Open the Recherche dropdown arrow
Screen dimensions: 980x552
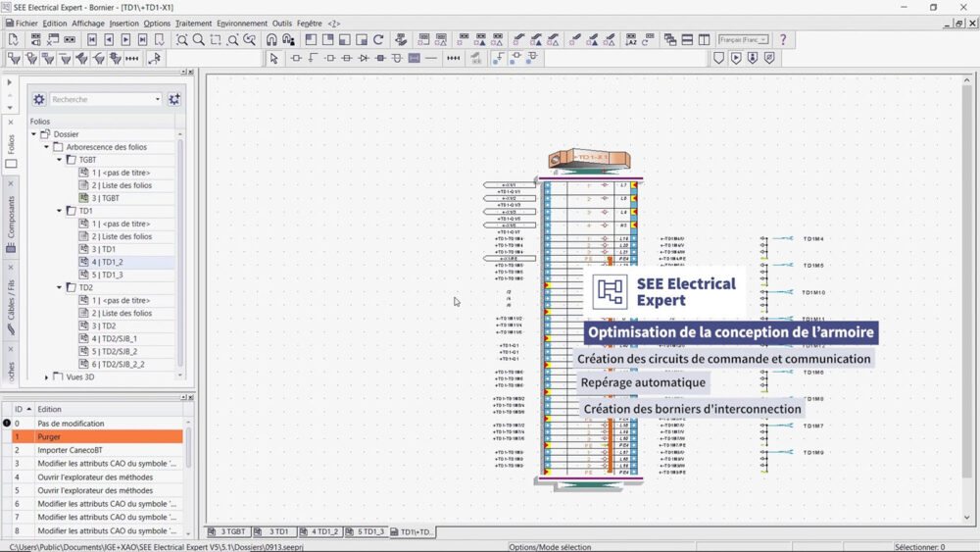click(158, 99)
